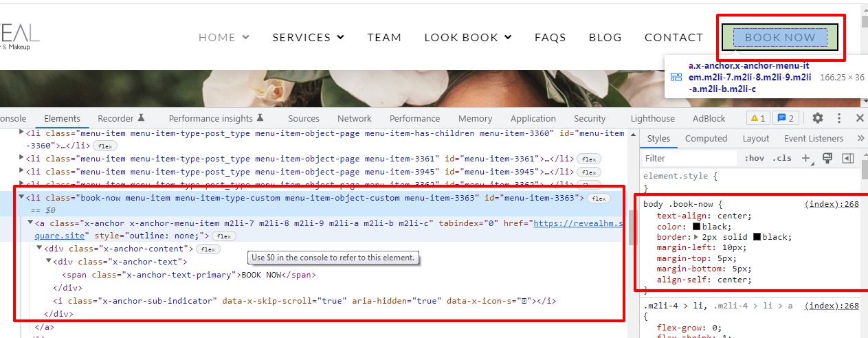Screen dimensions: 868x338
Task: Switch to the Network tab
Action: pyautogui.click(x=354, y=118)
